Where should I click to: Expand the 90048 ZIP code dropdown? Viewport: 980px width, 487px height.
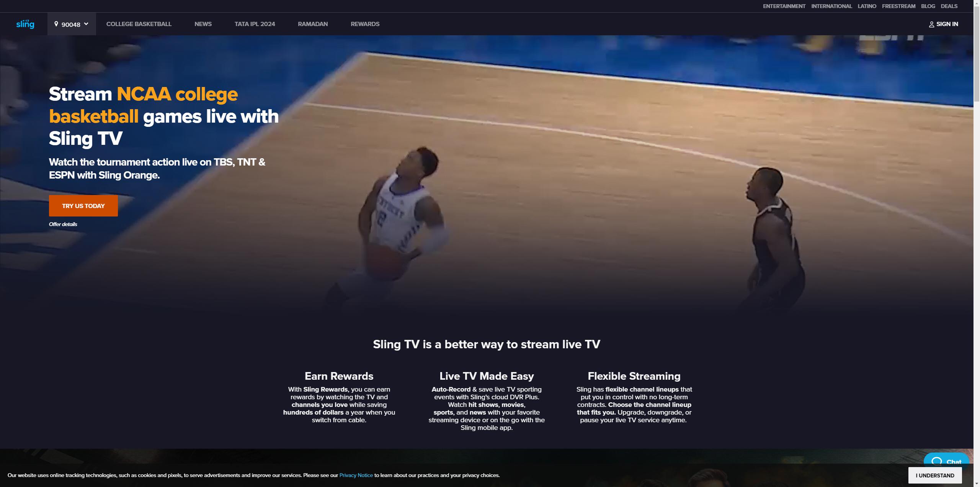point(86,24)
